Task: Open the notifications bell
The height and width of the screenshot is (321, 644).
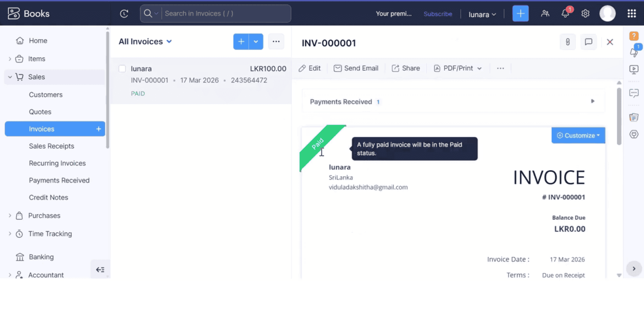Action: coord(565,14)
